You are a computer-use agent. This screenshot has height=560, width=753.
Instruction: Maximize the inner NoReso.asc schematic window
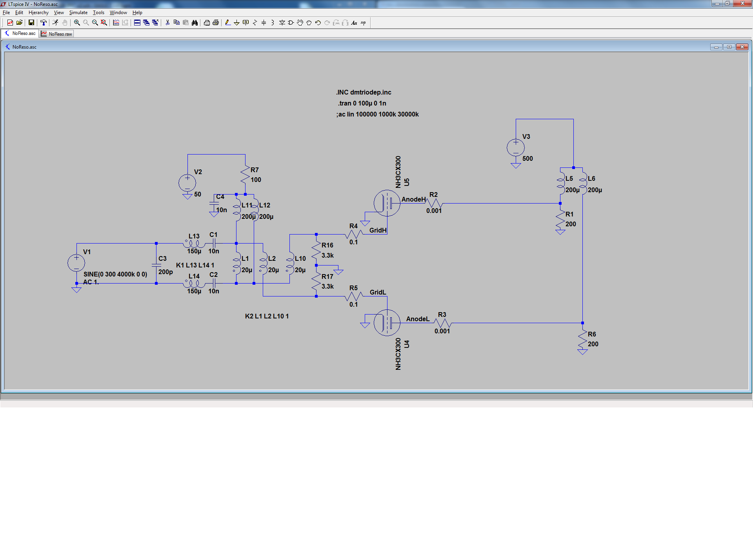[729, 47]
